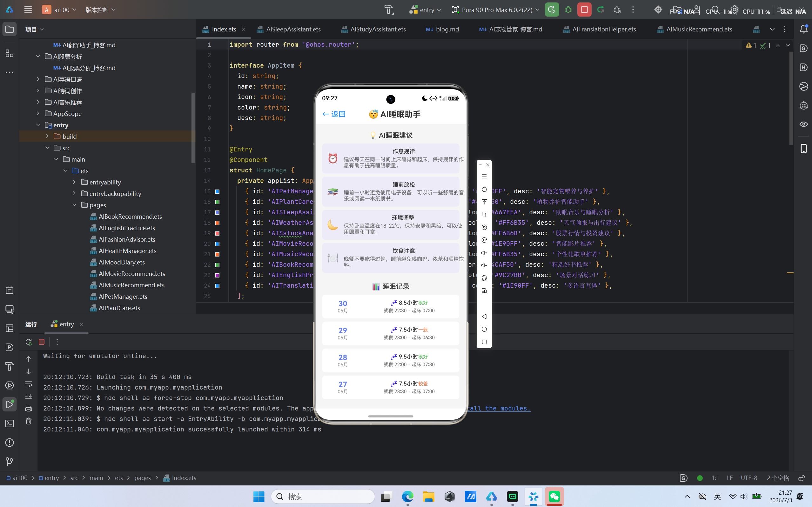812x507 pixels.
Task: Open the Terminal panel in left sidebar
Action: point(10,424)
